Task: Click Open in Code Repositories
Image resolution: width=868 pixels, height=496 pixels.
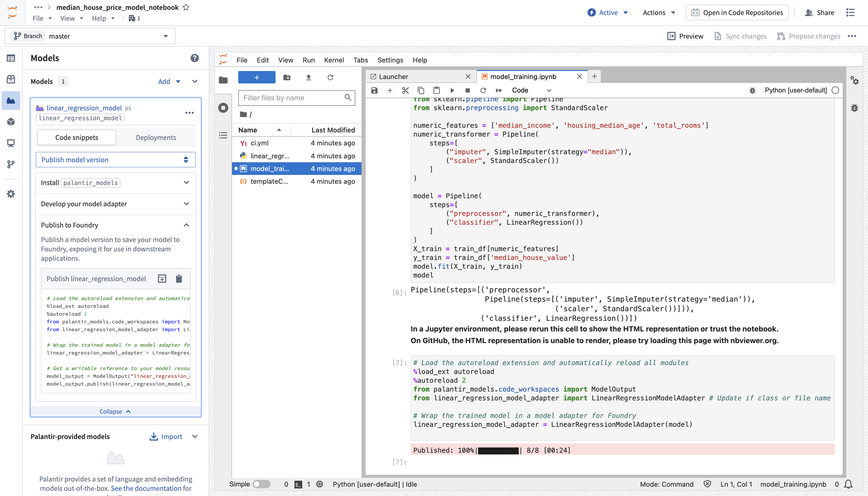Action: tap(737, 13)
